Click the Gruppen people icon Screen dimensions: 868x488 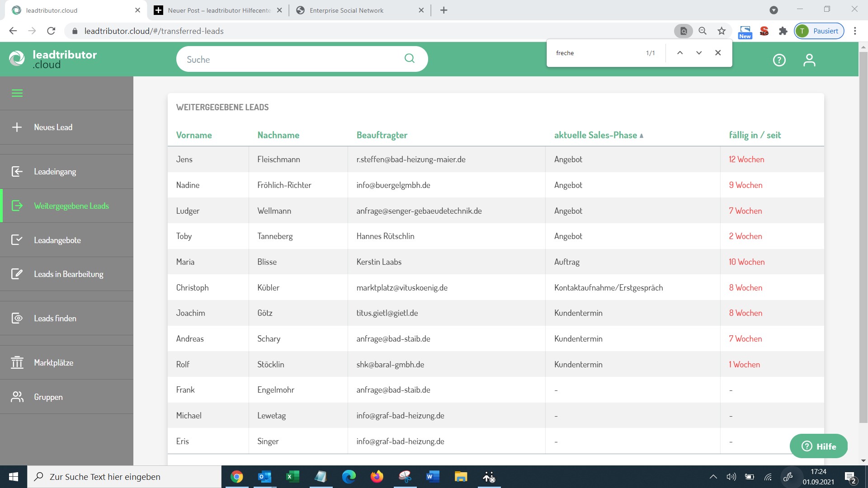[17, 397]
